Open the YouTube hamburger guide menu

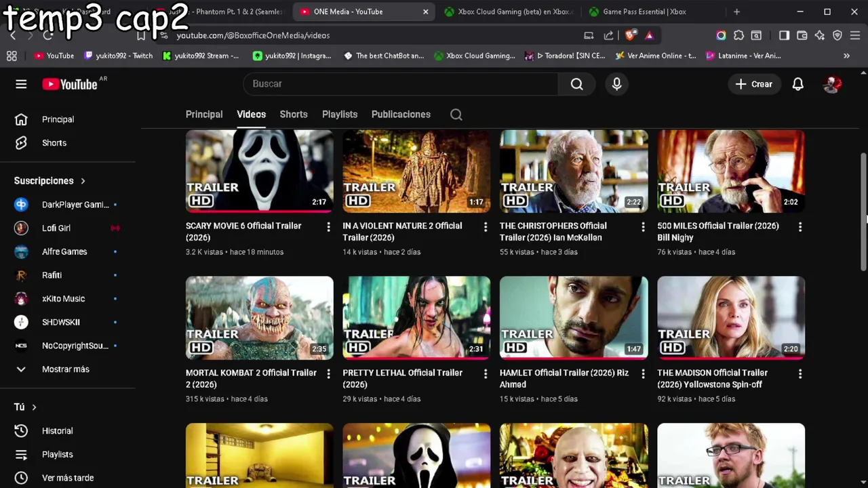point(21,84)
